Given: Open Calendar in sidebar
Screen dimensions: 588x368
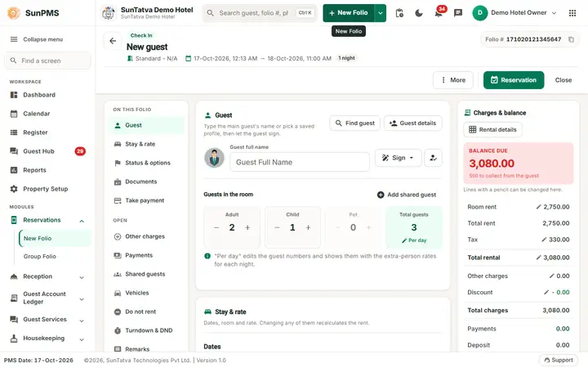Looking at the screenshot, I should point(47,114).
